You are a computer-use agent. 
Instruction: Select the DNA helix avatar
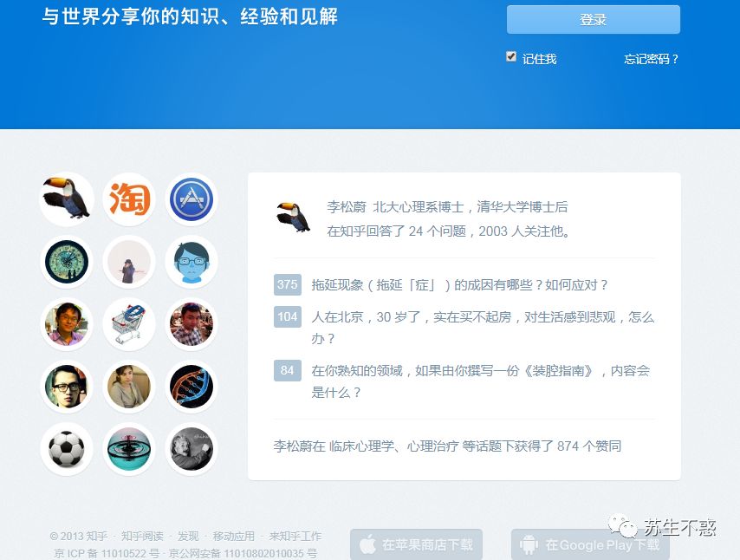click(191, 387)
